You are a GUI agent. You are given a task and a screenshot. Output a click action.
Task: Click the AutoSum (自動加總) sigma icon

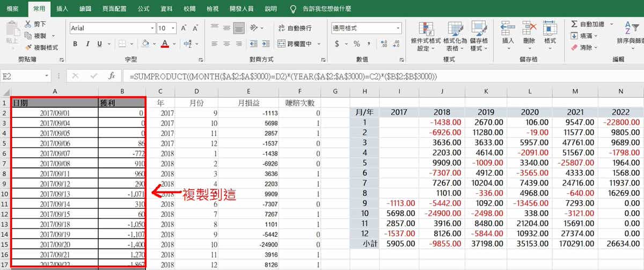click(575, 24)
